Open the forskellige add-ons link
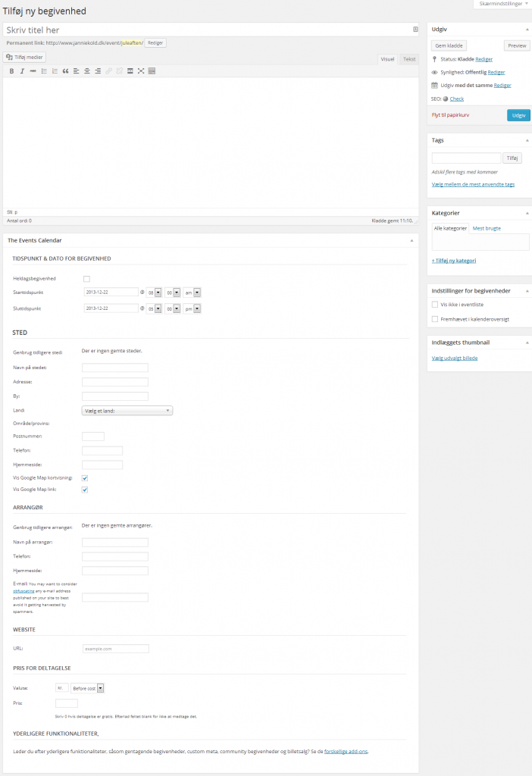 tap(346, 752)
